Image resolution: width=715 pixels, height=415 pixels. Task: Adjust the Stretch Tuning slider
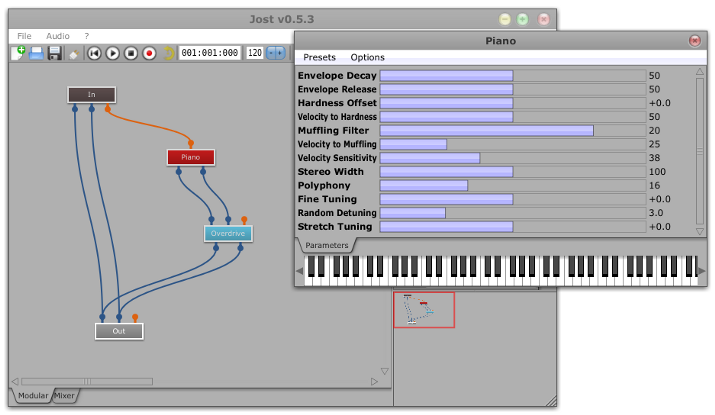tap(513, 227)
